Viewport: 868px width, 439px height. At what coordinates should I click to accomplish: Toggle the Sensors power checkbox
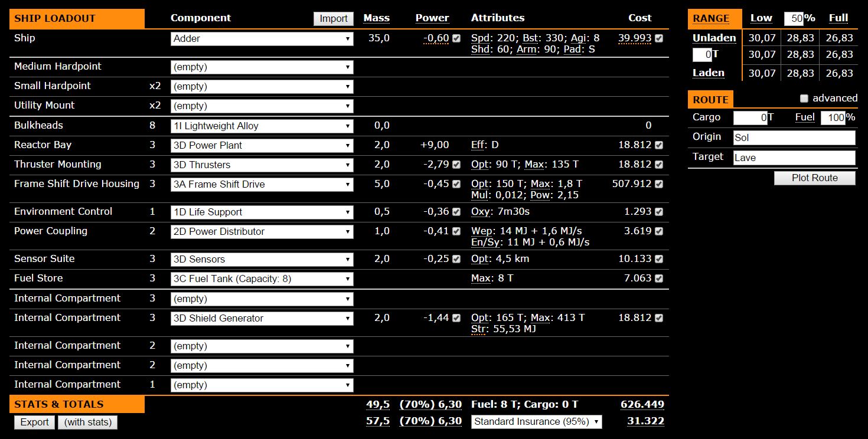(x=456, y=259)
